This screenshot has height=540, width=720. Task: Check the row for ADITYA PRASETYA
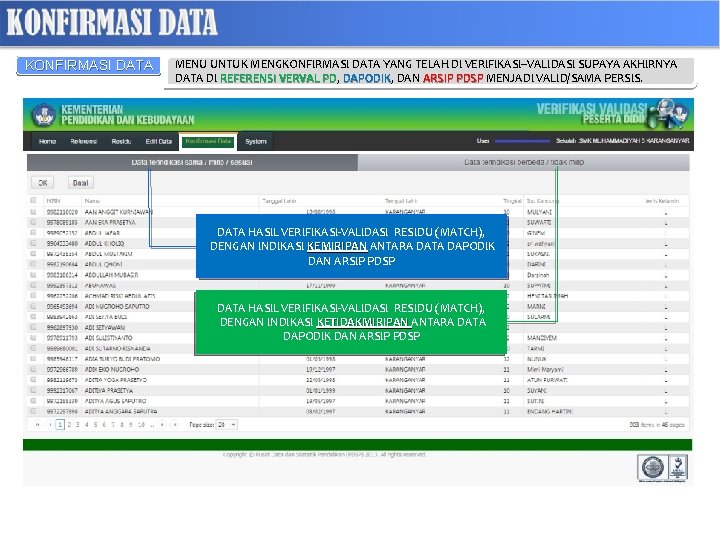(x=33, y=390)
